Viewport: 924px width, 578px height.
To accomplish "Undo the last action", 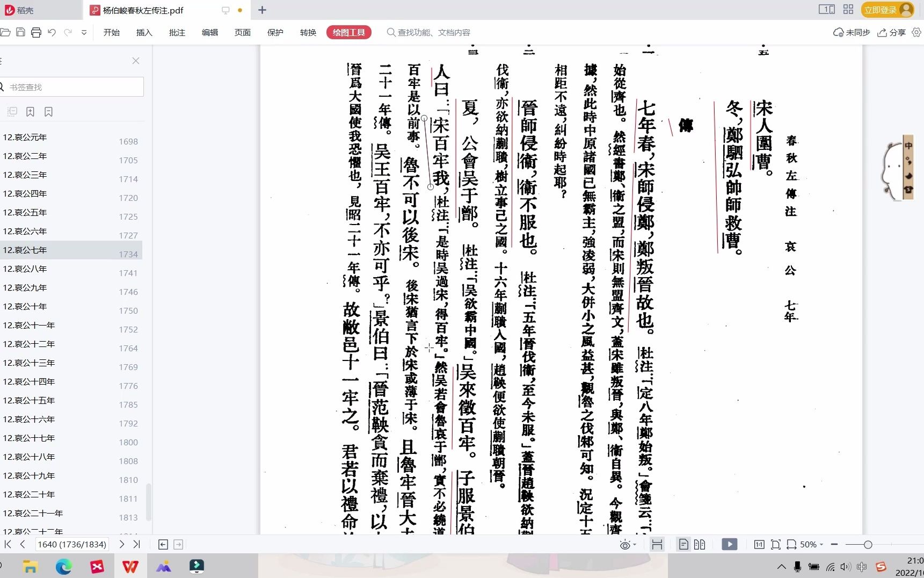I will pyautogui.click(x=52, y=32).
